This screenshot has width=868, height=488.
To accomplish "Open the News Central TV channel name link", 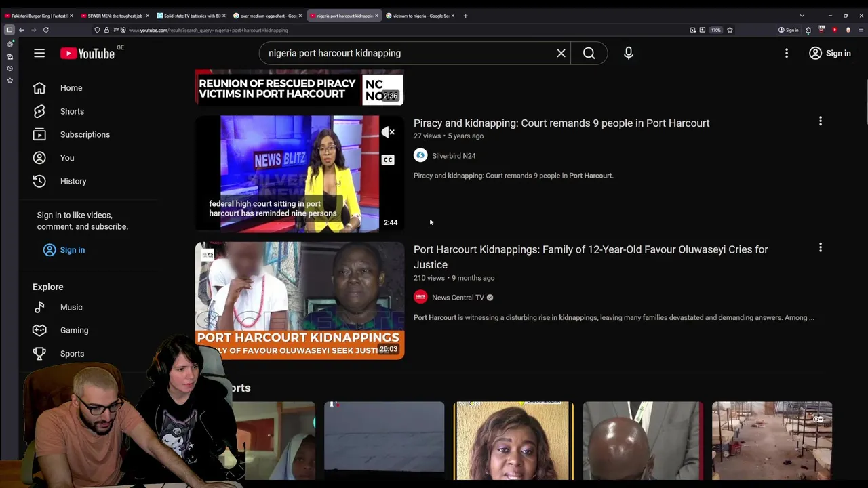I will point(458,298).
